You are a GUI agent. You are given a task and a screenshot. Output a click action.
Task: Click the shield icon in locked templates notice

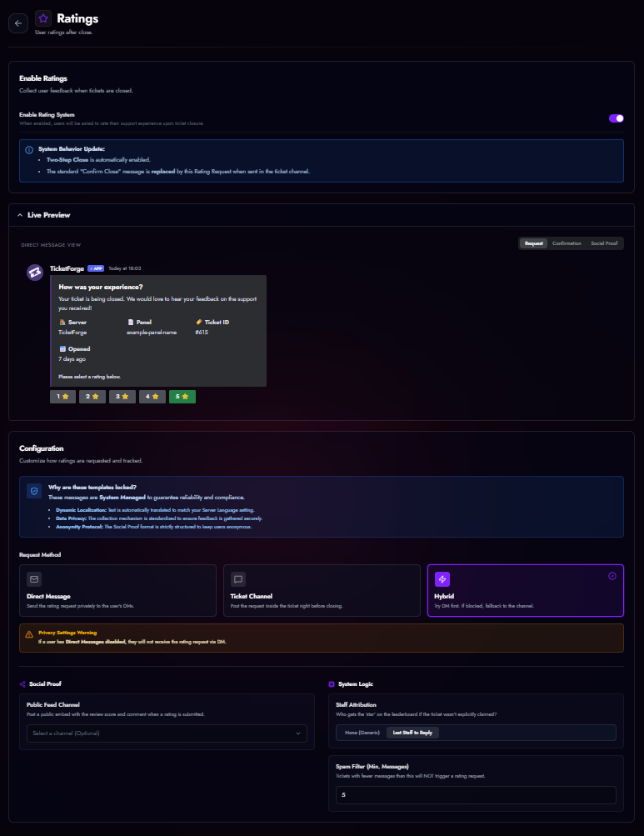[34, 491]
